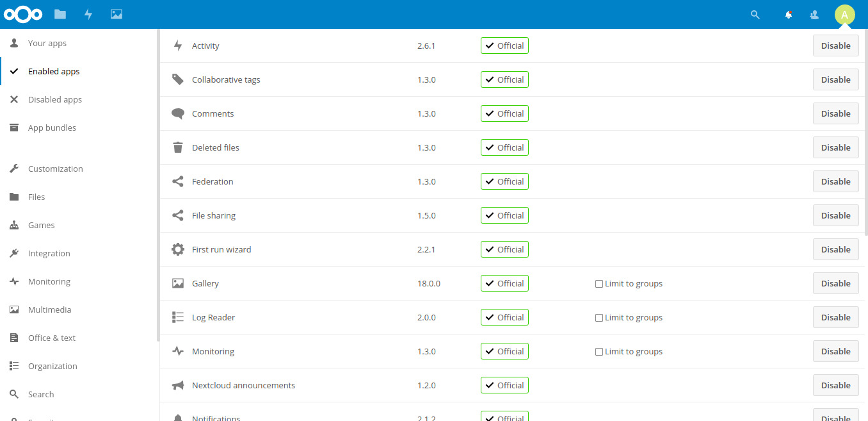The image size is (868, 421).
Task: Toggle Limit to groups for Monitoring
Action: [x=599, y=352]
